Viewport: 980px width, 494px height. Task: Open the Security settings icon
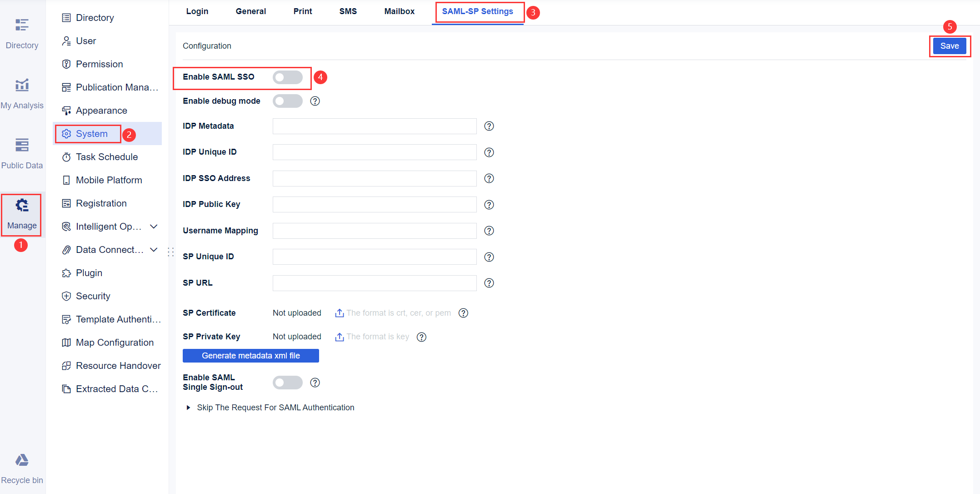point(66,296)
